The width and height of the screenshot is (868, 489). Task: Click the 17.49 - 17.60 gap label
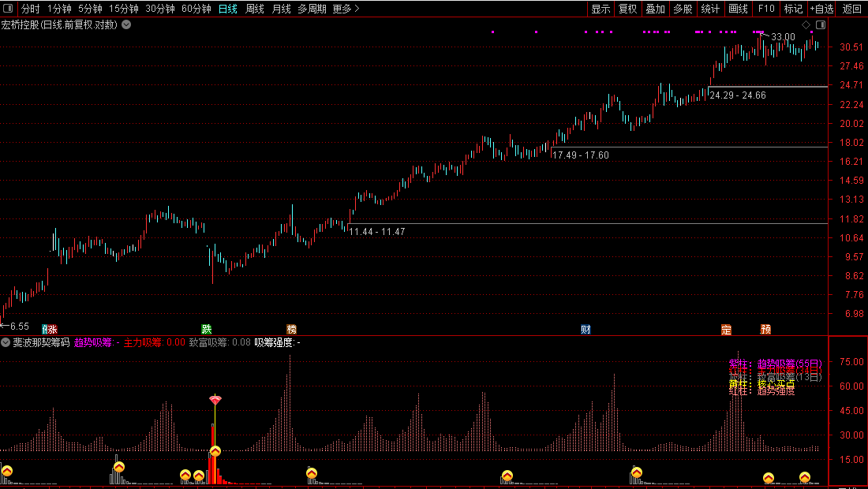point(580,155)
